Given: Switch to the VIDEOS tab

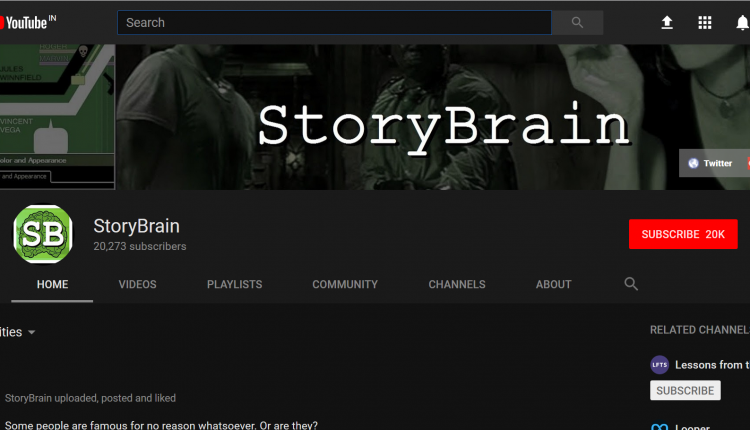Looking at the screenshot, I should point(137,285).
